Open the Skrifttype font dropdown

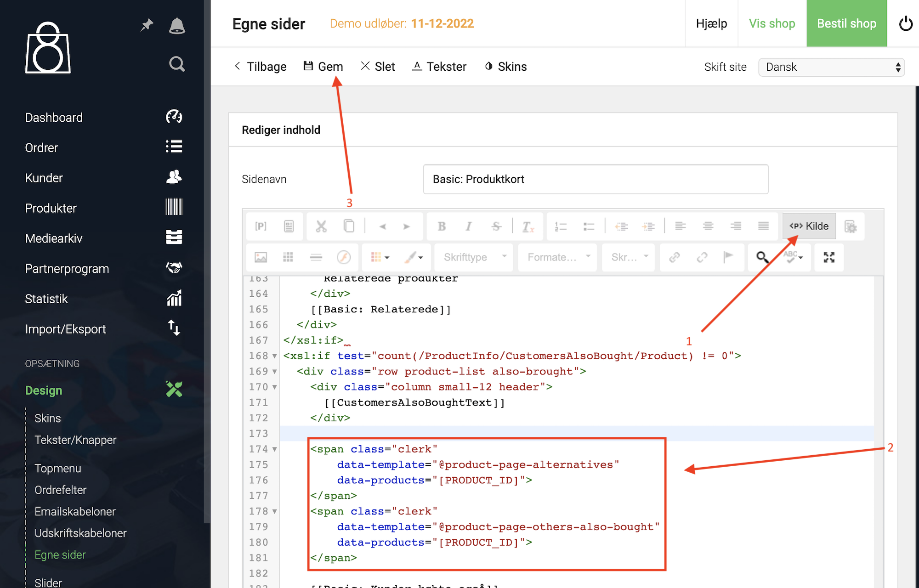[x=474, y=257]
